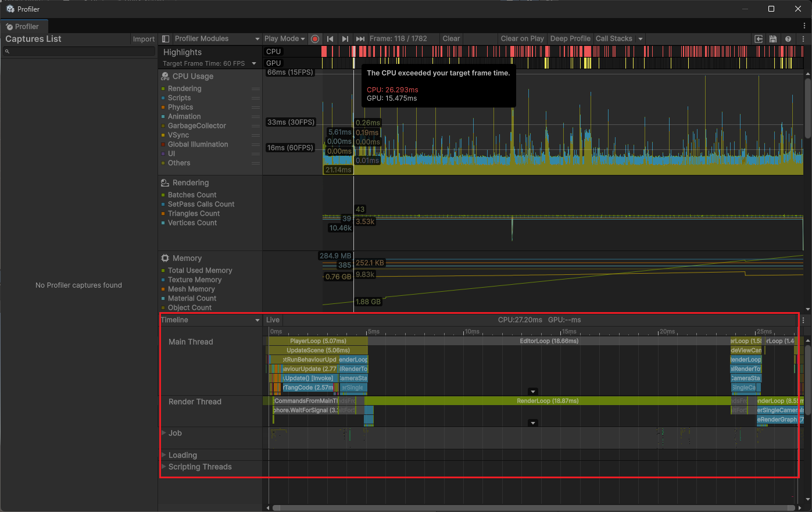The height and width of the screenshot is (512, 812).
Task: Jump to the current last frame
Action: (x=360, y=39)
